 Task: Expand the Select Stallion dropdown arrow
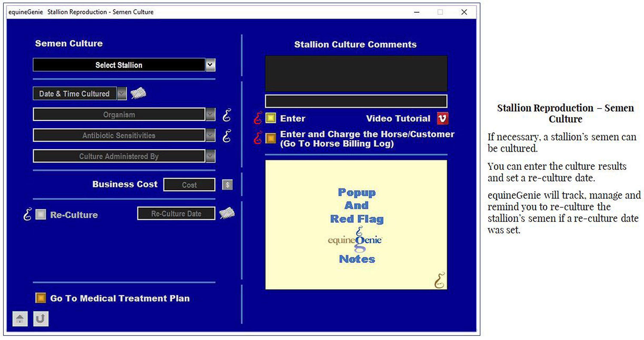[210, 65]
